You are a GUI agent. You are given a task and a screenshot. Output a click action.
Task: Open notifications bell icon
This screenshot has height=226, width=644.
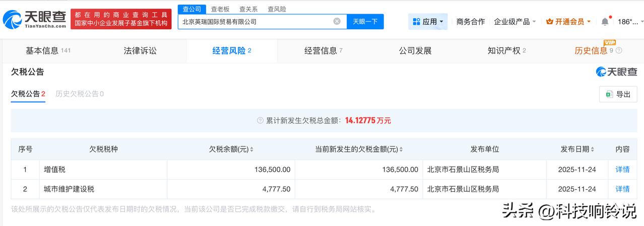[x=605, y=22]
